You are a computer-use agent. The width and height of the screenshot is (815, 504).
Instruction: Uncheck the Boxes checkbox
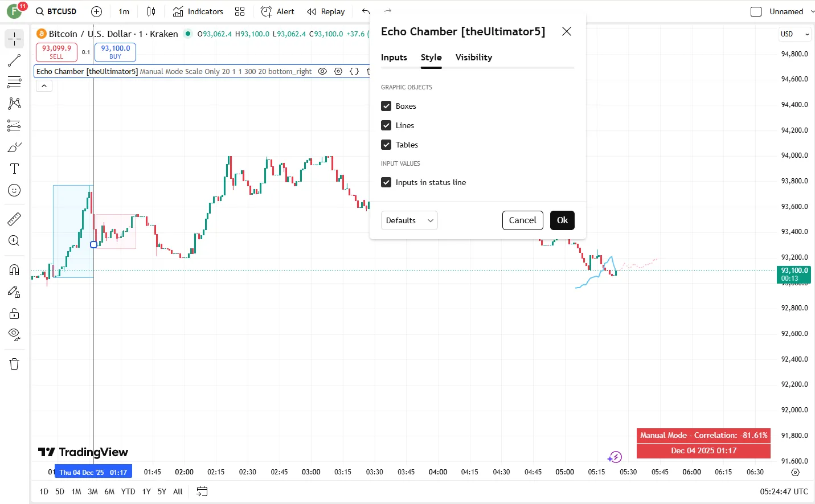click(386, 106)
